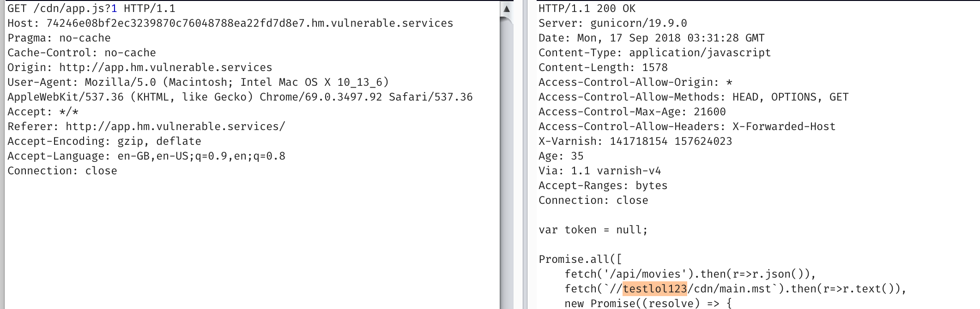The width and height of the screenshot is (980, 309).
Task: Click the request pane scroll-up arrow
Action: tap(507, 9)
